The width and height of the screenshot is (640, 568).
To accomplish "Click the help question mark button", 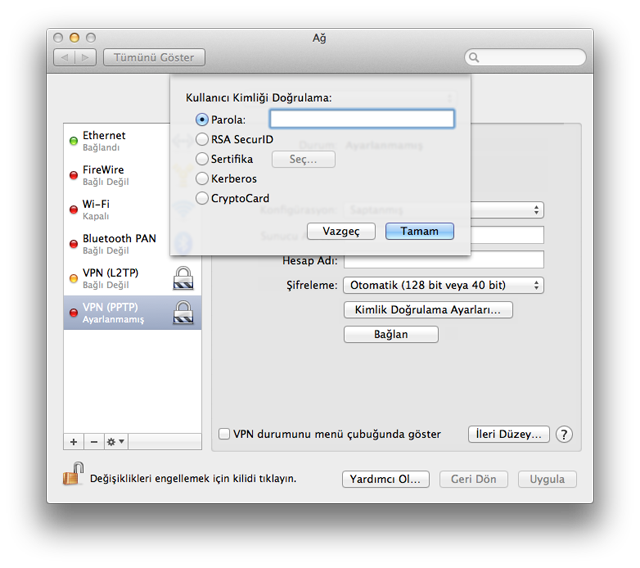I will 564,434.
